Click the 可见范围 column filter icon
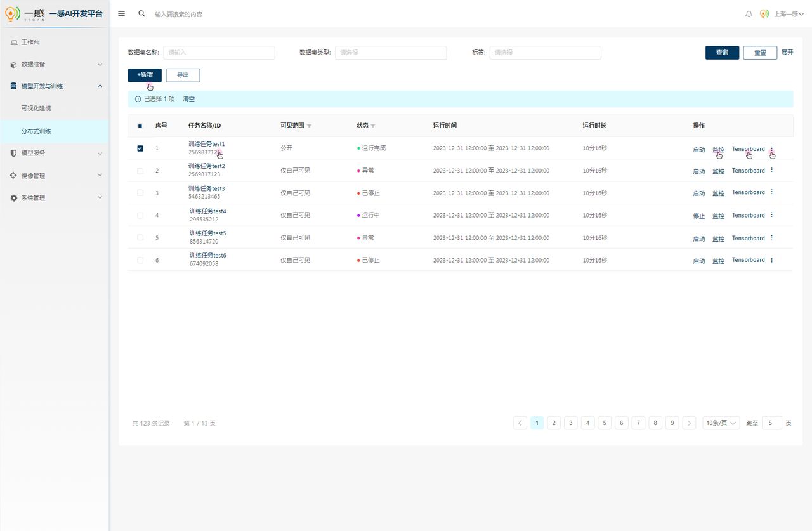812x531 pixels. coord(309,126)
